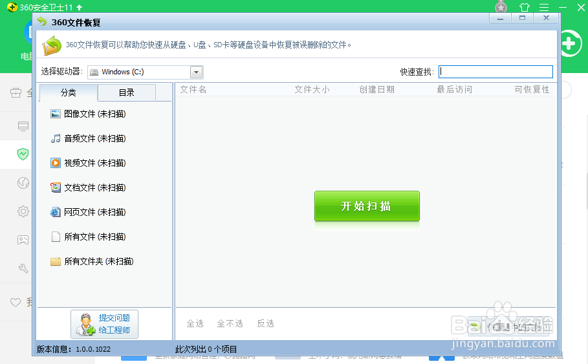This screenshot has height=364, width=588.
Task: Click the 360安全卫士 logo icon
Action: pyautogui.click(x=12, y=7)
